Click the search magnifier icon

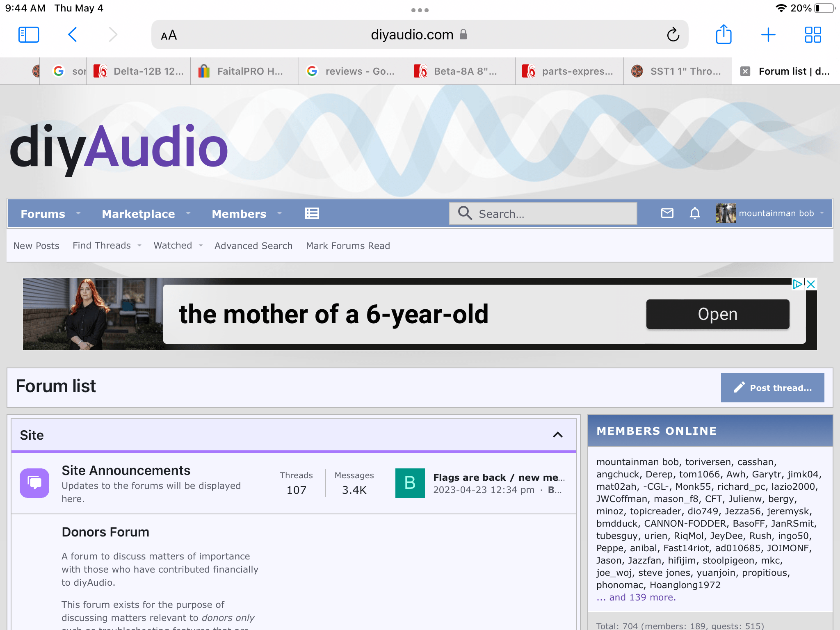[x=465, y=213]
